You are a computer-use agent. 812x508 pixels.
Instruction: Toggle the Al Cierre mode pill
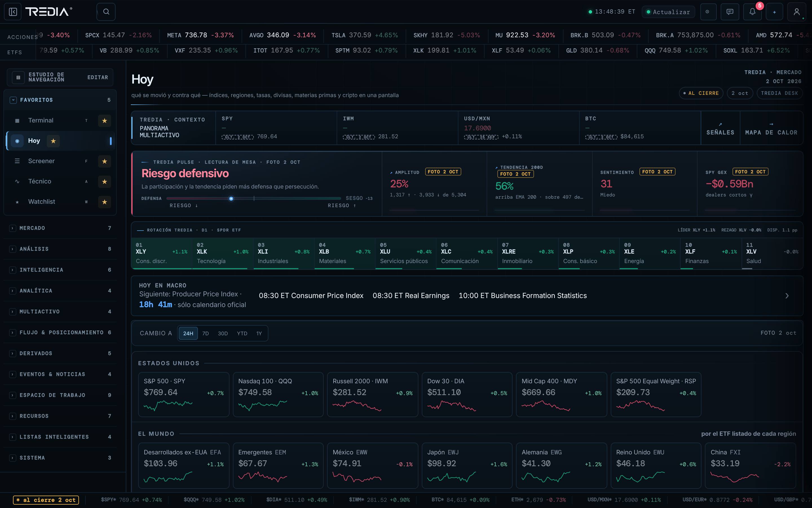pos(701,93)
